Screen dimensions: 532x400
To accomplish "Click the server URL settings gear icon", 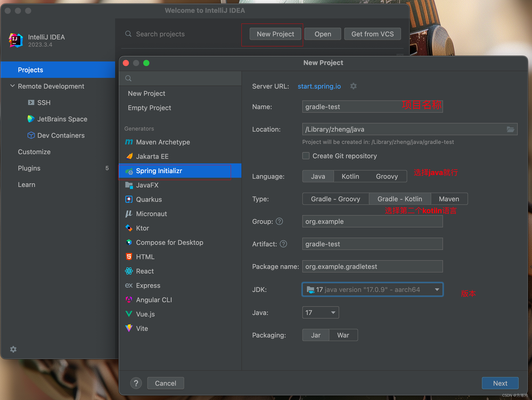I will point(353,86).
